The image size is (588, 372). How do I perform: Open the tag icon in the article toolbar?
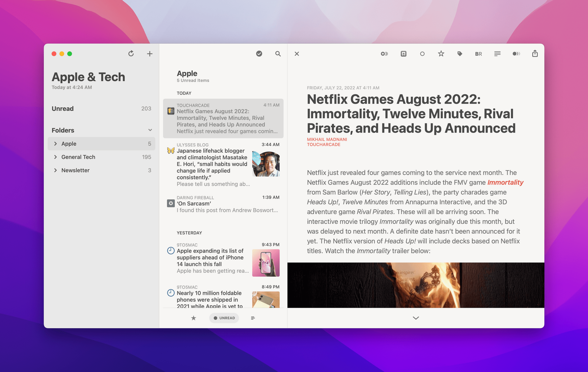[x=460, y=54]
